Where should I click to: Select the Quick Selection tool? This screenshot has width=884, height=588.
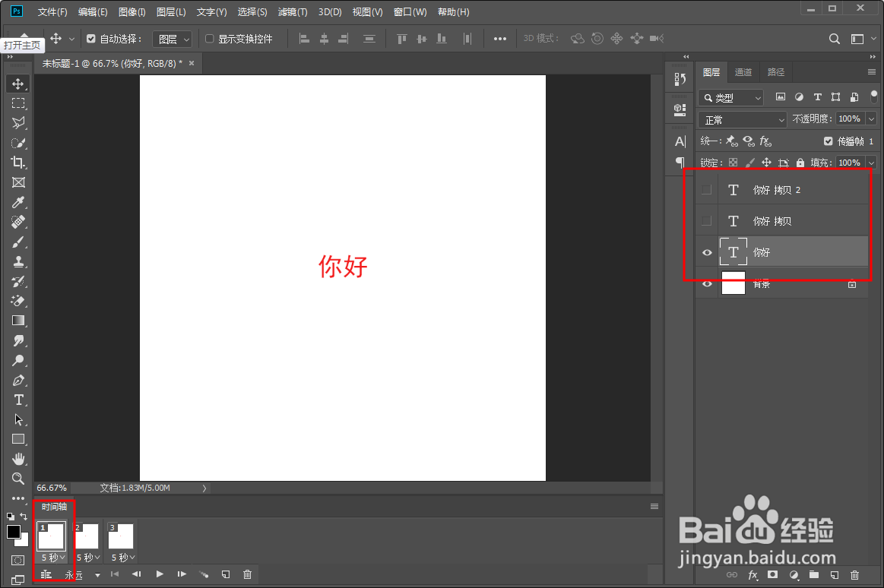pyautogui.click(x=18, y=143)
